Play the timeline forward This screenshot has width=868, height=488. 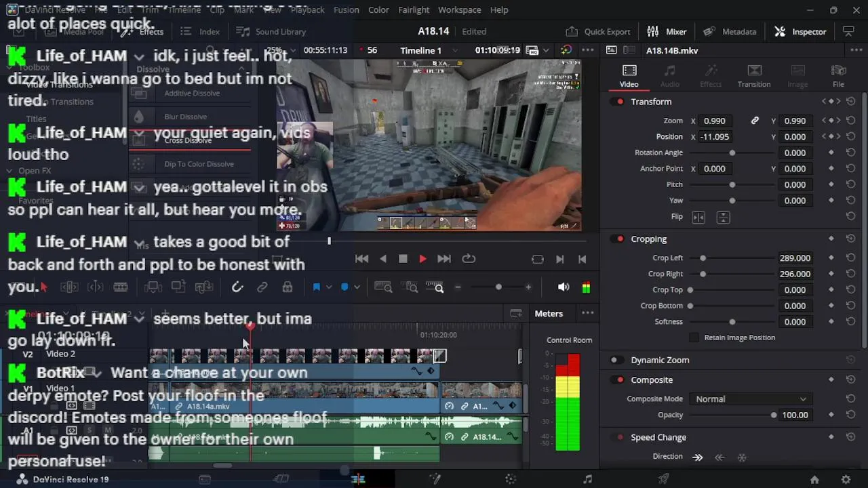422,259
